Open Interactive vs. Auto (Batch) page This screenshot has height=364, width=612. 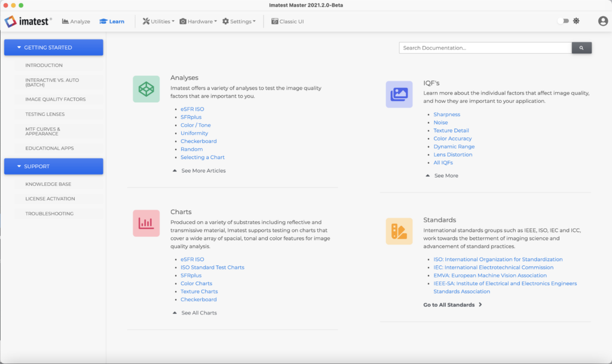tap(52, 82)
